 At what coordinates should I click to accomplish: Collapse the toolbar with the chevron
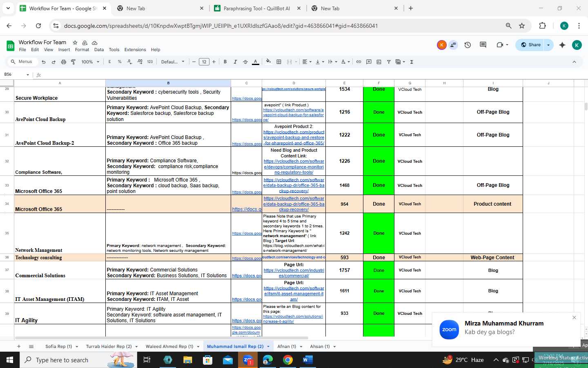574,62
